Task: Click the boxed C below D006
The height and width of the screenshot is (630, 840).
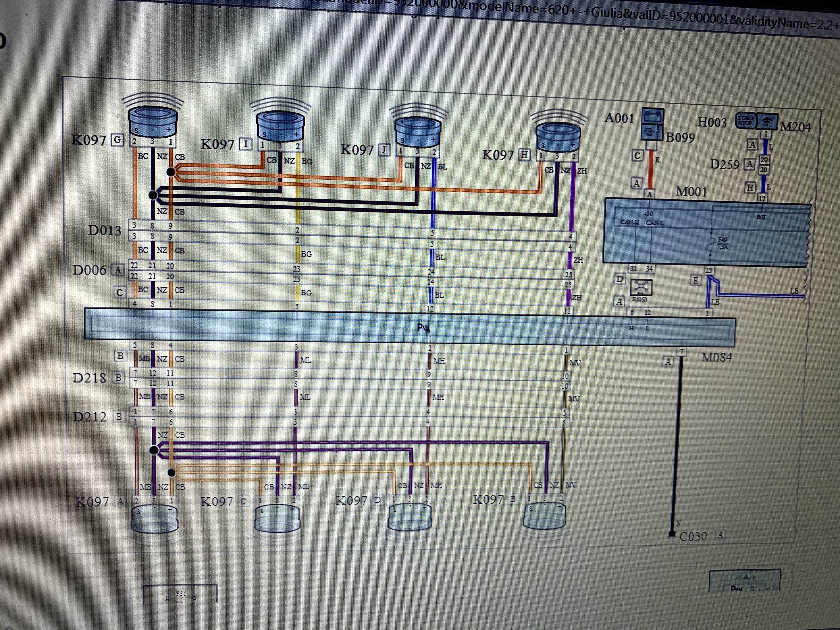Action: [x=120, y=292]
